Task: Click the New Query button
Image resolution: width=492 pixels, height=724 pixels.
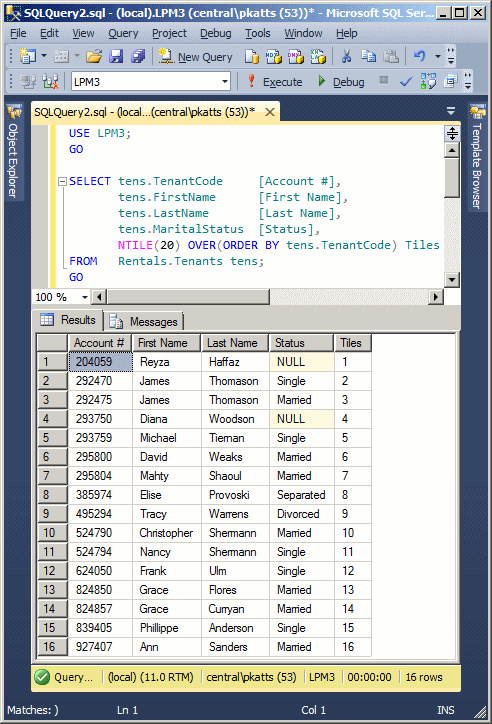Action: (x=196, y=57)
